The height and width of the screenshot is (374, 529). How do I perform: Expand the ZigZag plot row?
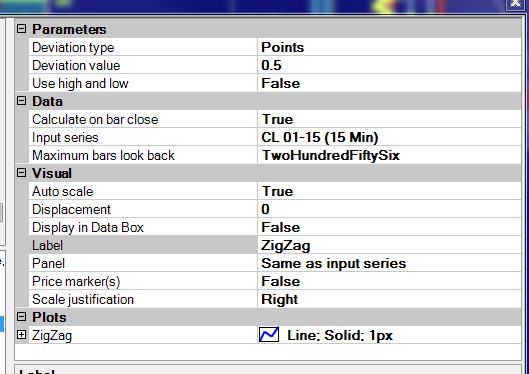coord(21,335)
